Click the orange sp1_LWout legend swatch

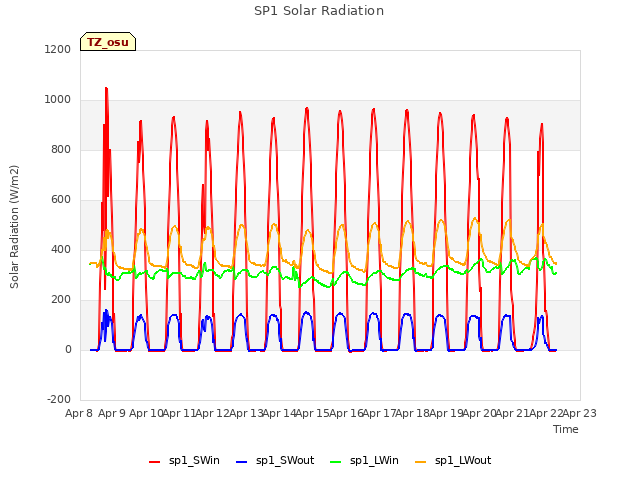(x=420, y=462)
